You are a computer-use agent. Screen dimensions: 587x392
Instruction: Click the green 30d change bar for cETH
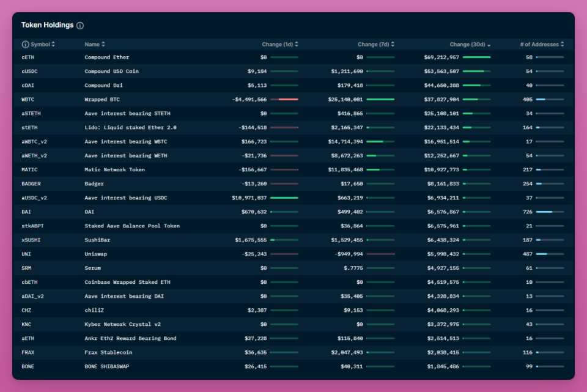pyautogui.click(x=476, y=57)
